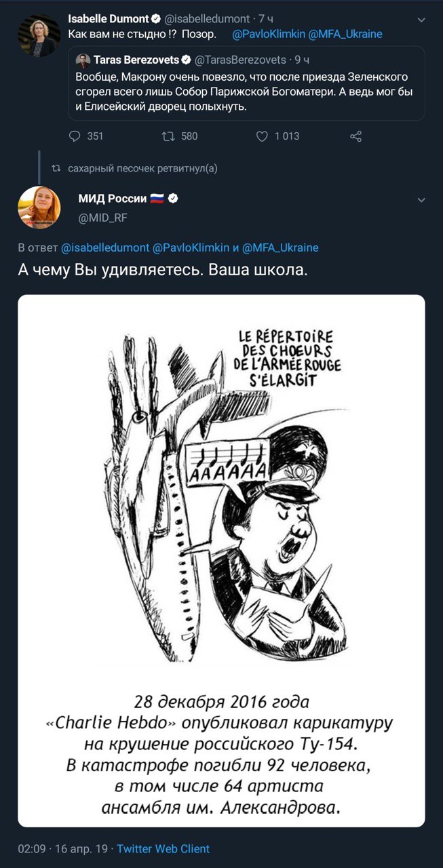
Task: Click the МИД России account name
Action: (113, 199)
